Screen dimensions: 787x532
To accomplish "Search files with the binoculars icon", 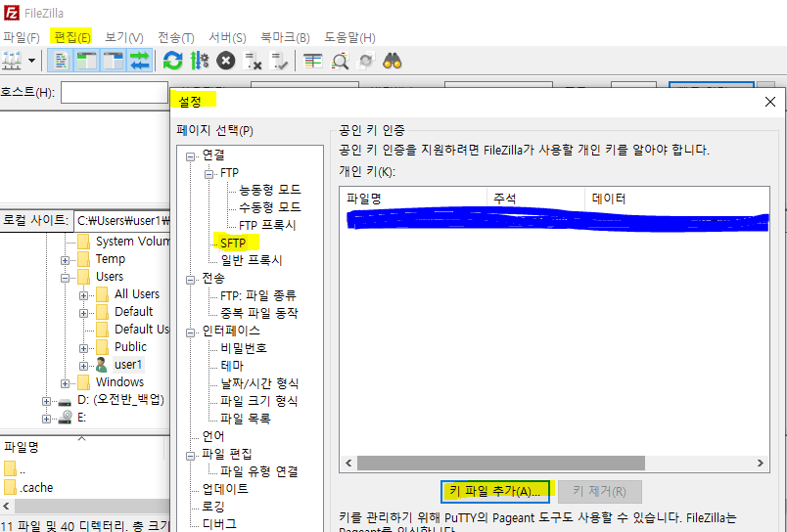I will (392, 61).
